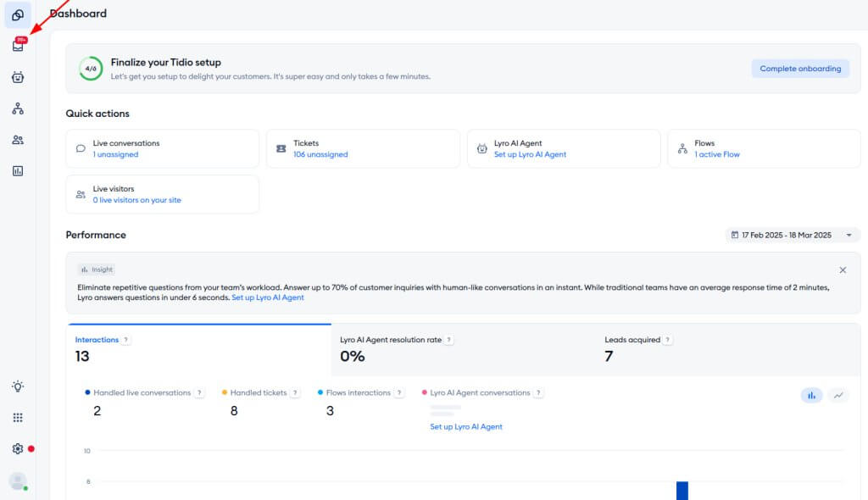Open the Settings gear icon
Viewport: 868px width, 500px height.
pos(18,448)
